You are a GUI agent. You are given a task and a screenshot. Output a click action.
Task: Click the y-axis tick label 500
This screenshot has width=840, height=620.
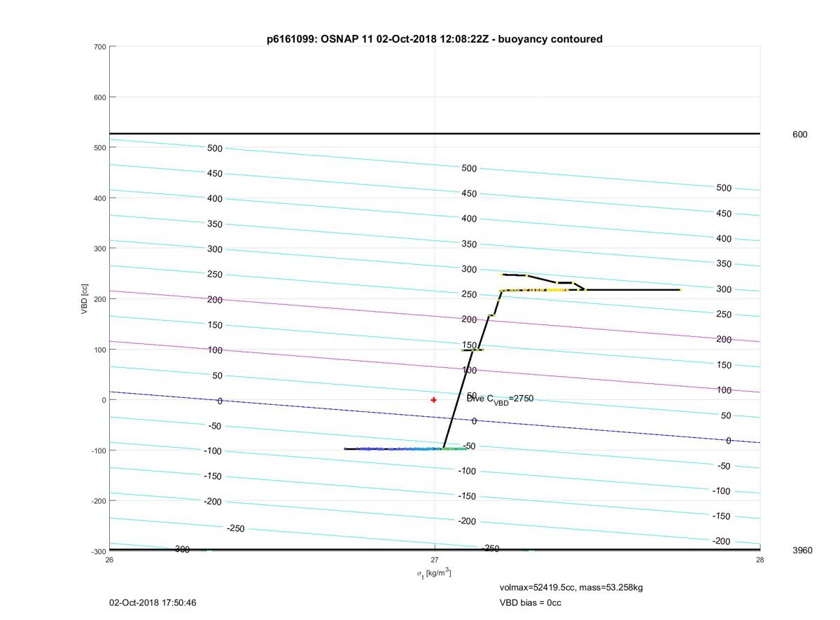click(x=99, y=148)
